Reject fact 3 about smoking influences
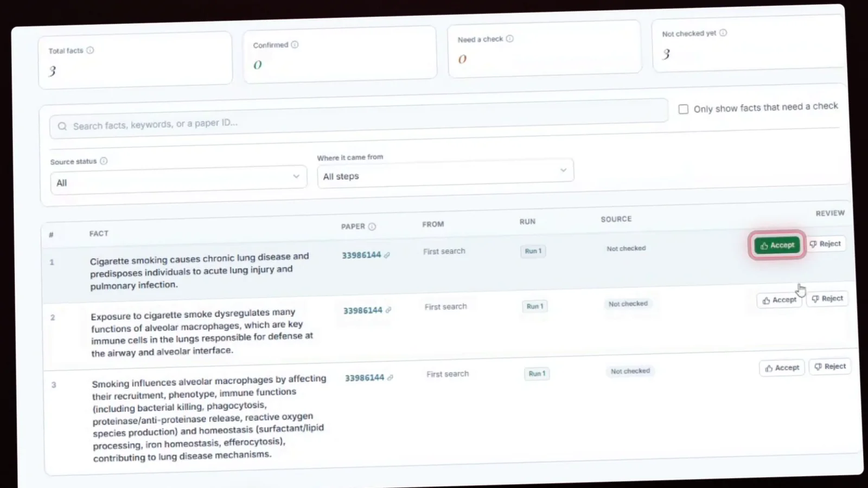Screen dimensions: 868x488 click(x=830, y=367)
